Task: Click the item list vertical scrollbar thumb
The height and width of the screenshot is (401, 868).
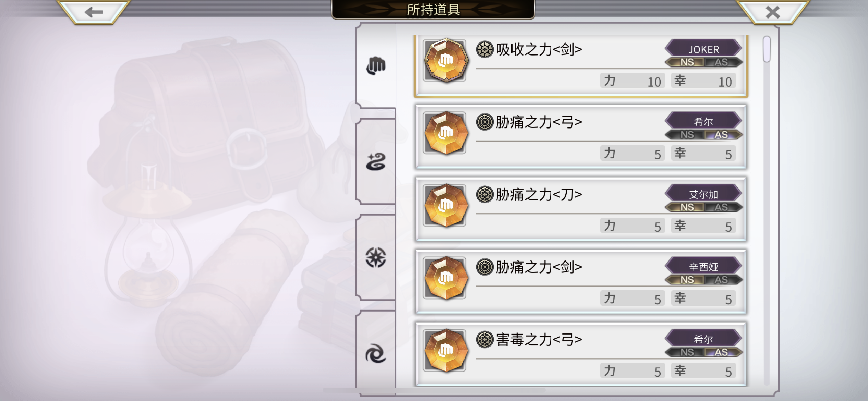Action: tap(767, 49)
